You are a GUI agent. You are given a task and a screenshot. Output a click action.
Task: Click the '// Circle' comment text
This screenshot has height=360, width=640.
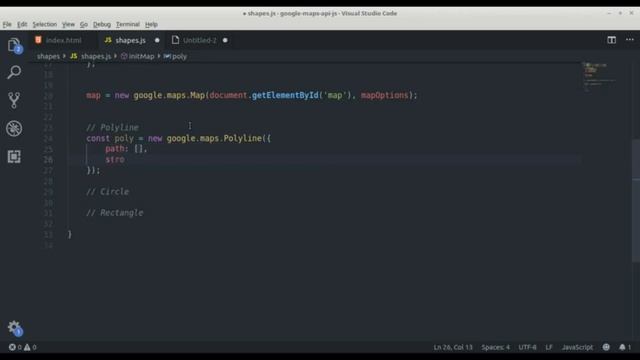pyautogui.click(x=107, y=192)
